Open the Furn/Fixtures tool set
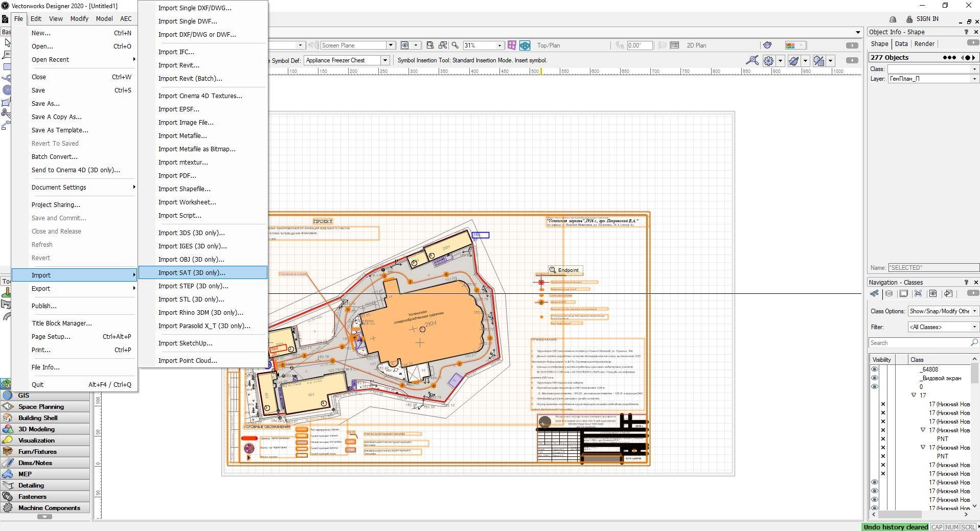The width and height of the screenshot is (980, 531). point(45,452)
